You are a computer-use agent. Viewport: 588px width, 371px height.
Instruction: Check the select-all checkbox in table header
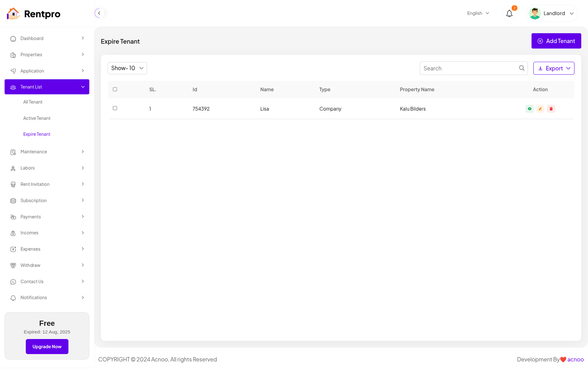click(x=115, y=89)
